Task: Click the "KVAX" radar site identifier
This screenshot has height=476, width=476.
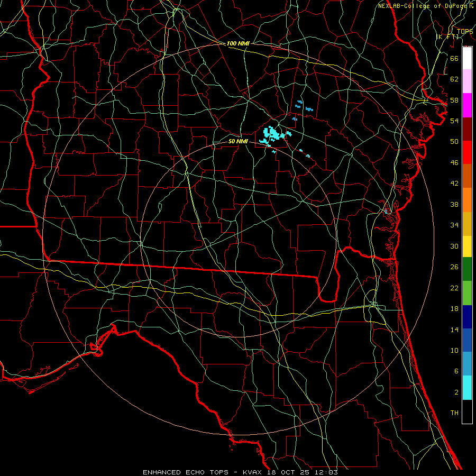Action: tap(253, 472)
